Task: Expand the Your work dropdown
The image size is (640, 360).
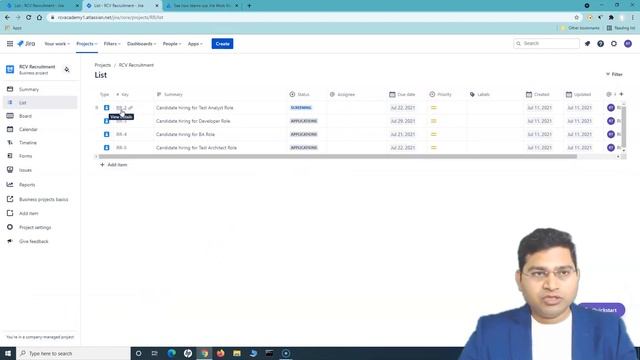Action: click(57, 44)
